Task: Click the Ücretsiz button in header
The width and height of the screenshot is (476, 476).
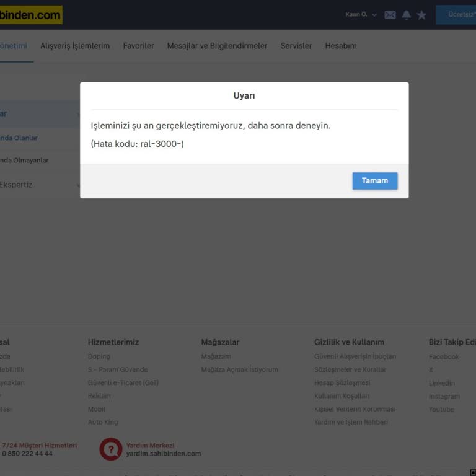Action: pyautogui.click(x=456, y=15)
